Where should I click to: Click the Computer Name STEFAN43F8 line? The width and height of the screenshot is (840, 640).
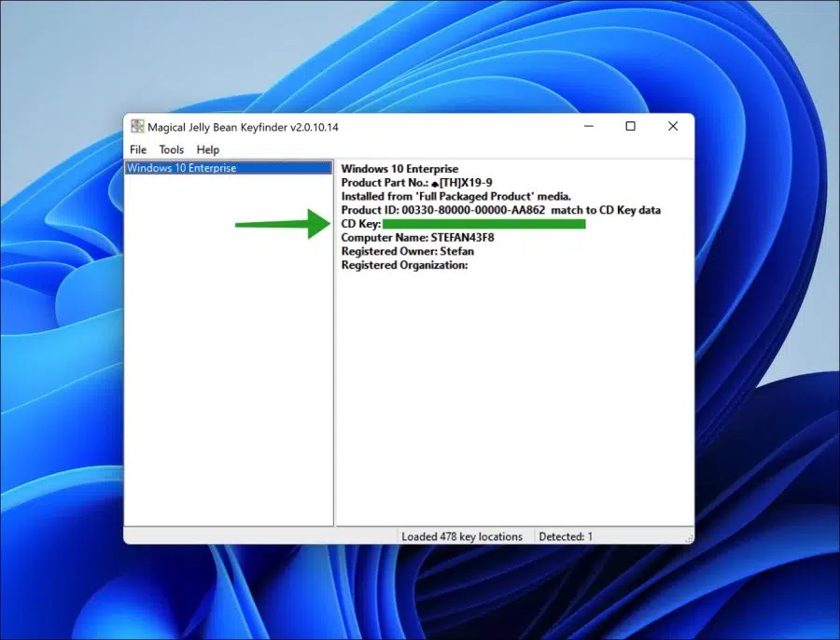tap(417, 238)
